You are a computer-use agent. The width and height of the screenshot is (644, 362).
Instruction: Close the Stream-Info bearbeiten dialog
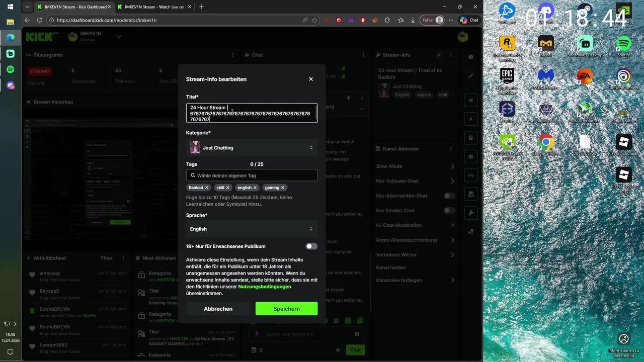tap(311, 79)
